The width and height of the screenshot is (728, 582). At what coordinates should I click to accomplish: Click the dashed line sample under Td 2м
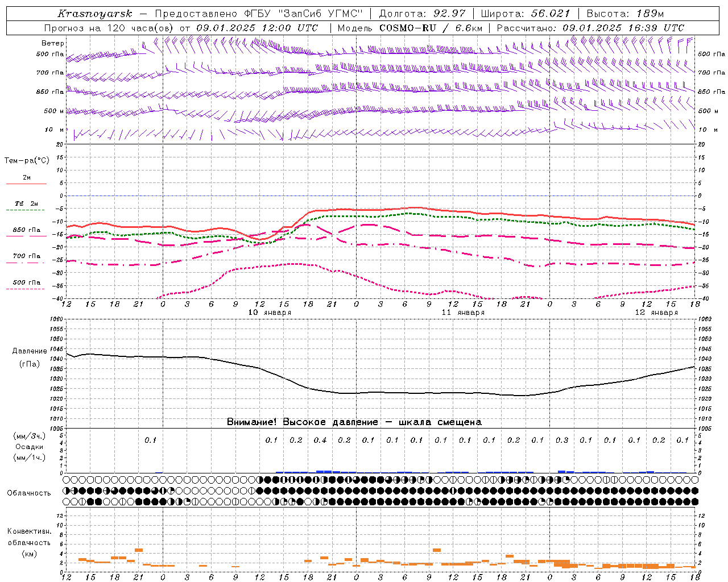pyautogui.click(x=26, y=210)
